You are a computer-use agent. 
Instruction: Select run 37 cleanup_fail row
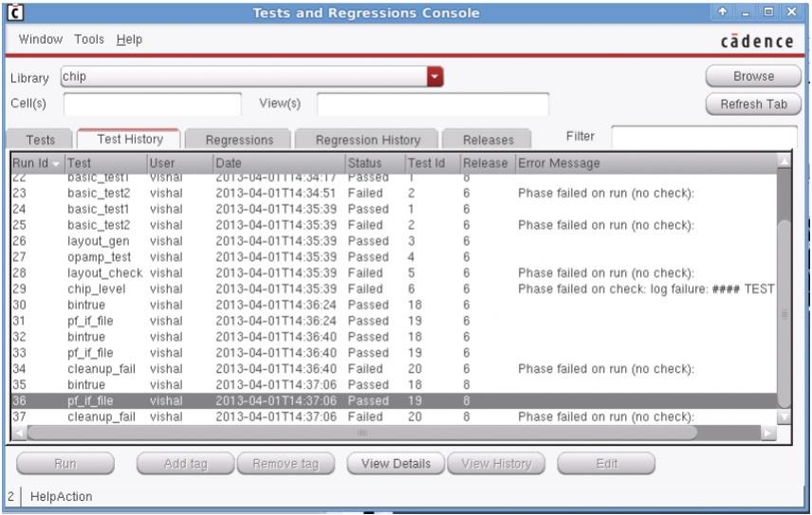[x=394, y=416]
